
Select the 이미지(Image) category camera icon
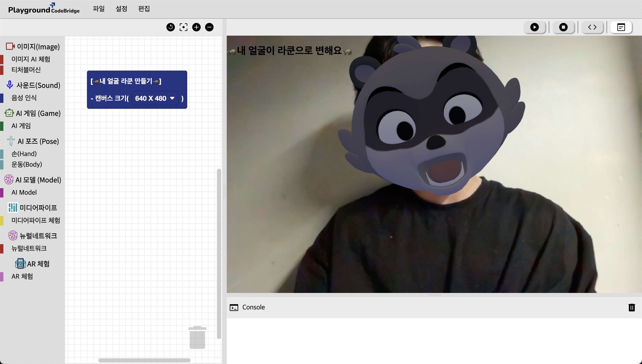click(x=10, y=46)
